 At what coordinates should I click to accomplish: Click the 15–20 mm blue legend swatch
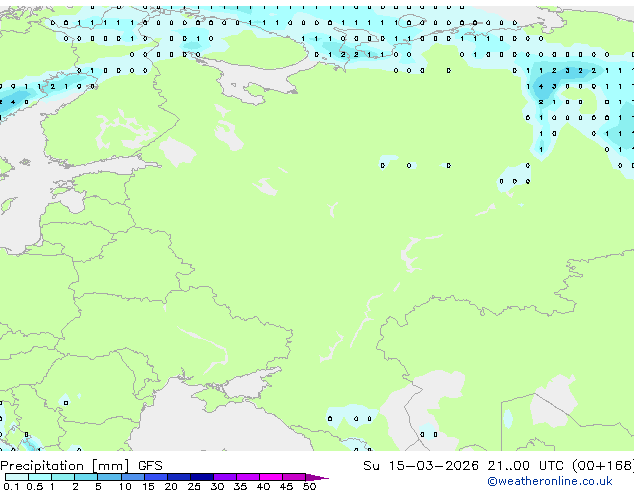(x=155, y=477)
